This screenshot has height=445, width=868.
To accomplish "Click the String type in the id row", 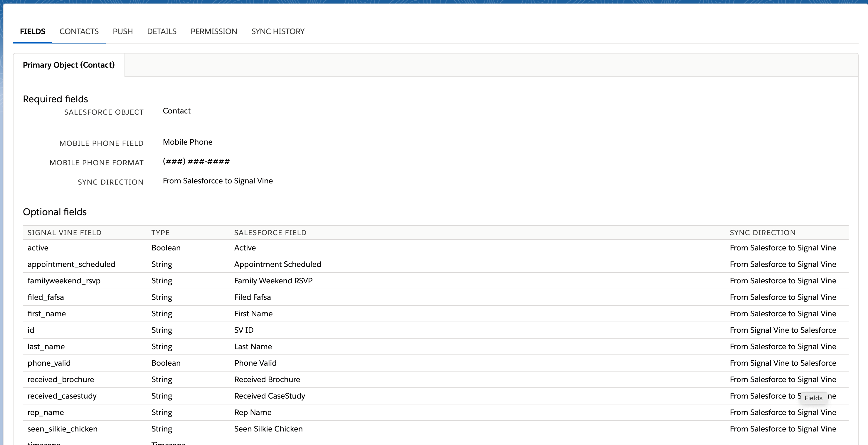I will (162, 330).
